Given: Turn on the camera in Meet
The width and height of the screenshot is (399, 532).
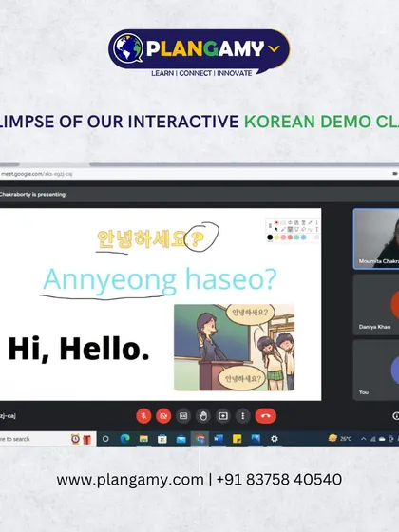Looking at the screenshot, I should tap(163, 416).
